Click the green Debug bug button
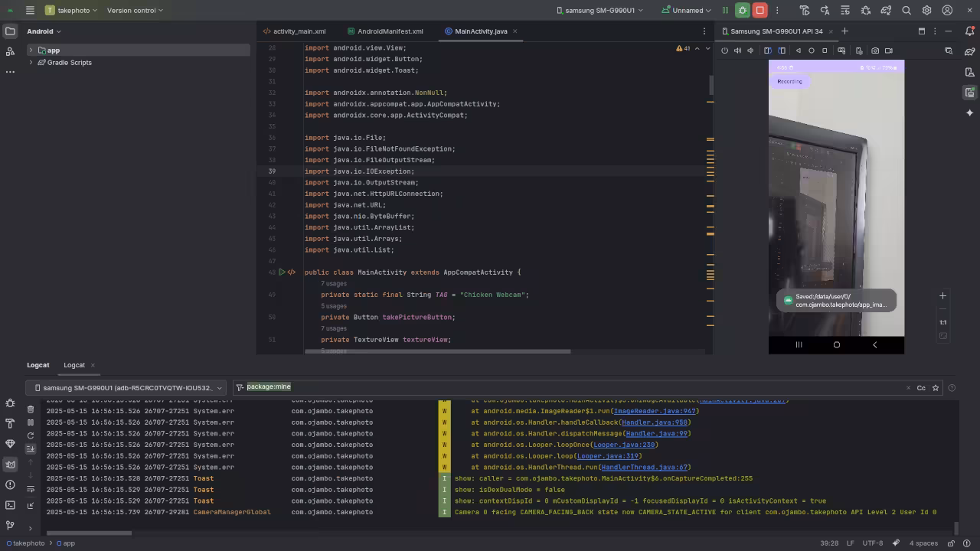Viewport: 980px width, 551px height. [x=742, y=11]
